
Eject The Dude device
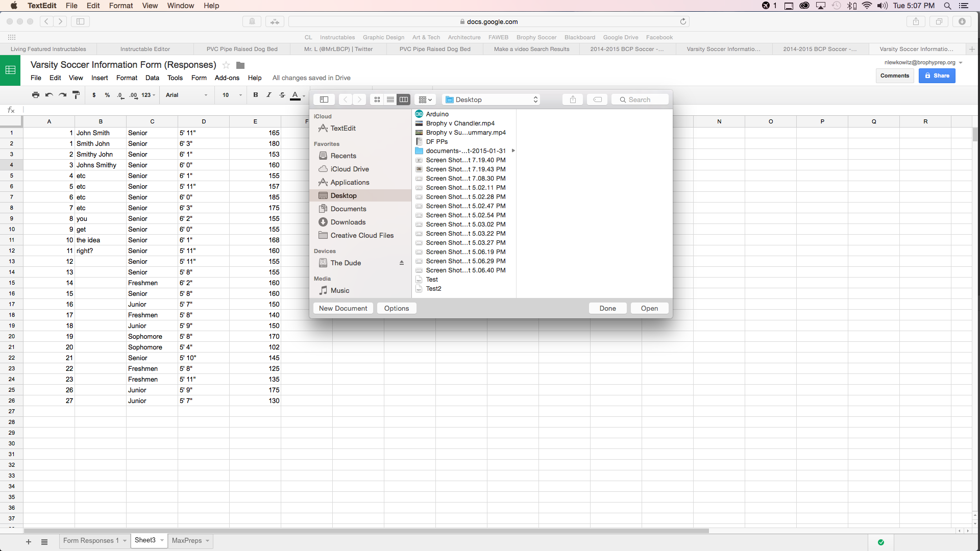[x=402, y=263]
